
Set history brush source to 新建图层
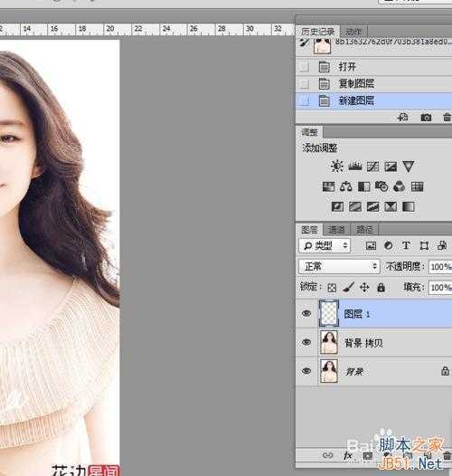(305, 100)
